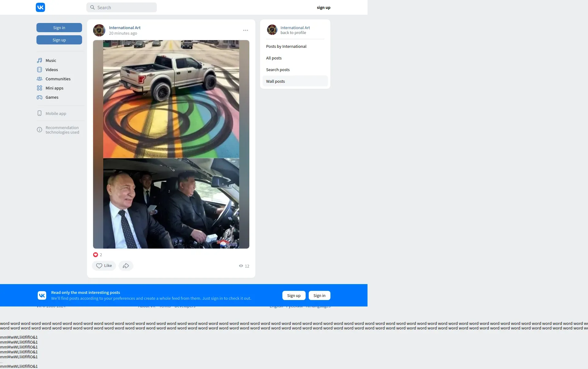Open Search posts in right panel
This screenshot has width=588, height=369.
pos(278,70)
